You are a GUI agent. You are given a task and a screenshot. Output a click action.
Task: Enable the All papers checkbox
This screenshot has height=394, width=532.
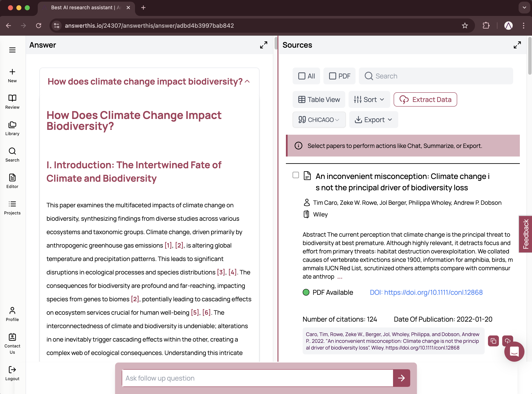tap(302, 76)
